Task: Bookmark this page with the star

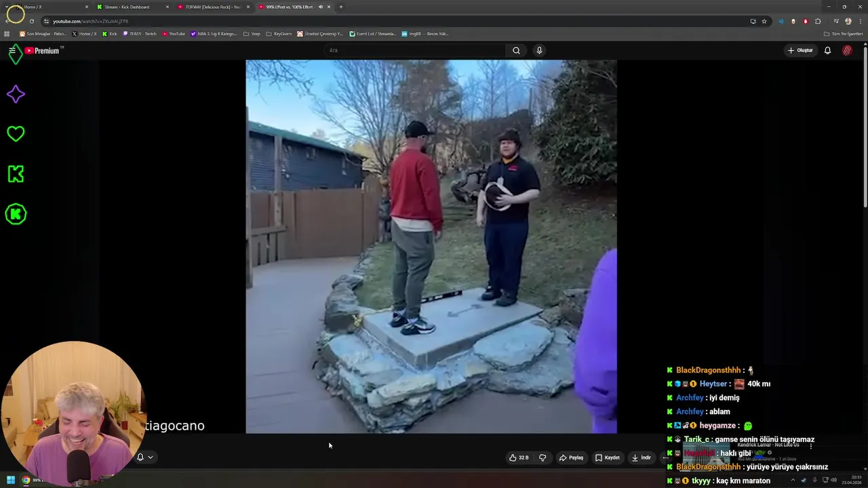Action: (x=764, y=21)
